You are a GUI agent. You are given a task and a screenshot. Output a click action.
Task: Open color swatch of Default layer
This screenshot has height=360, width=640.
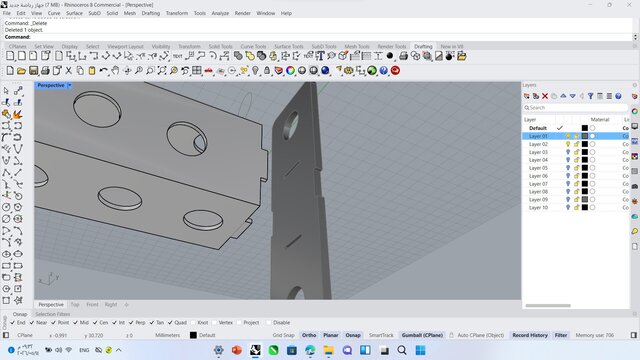[585, 128]
